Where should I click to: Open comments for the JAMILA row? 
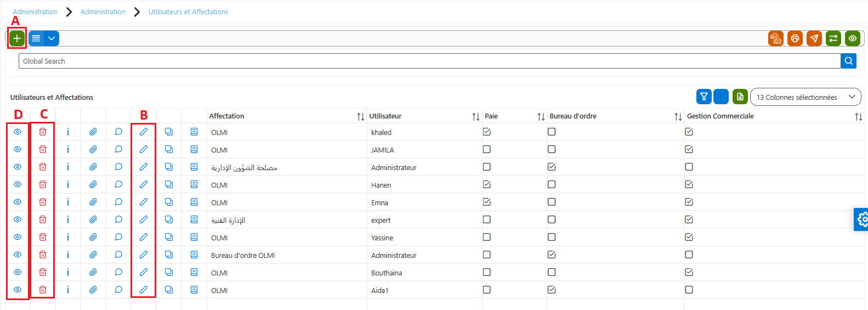point(118,149)
